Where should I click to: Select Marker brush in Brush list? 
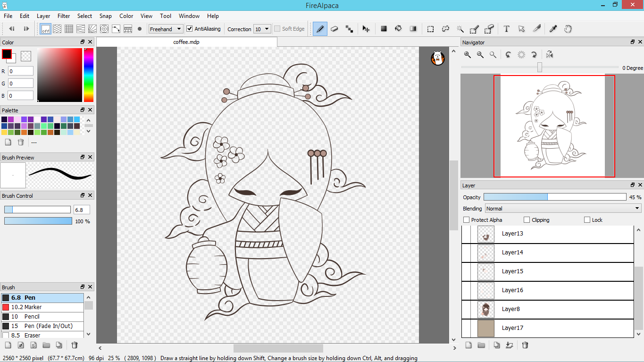coord(42,307)
